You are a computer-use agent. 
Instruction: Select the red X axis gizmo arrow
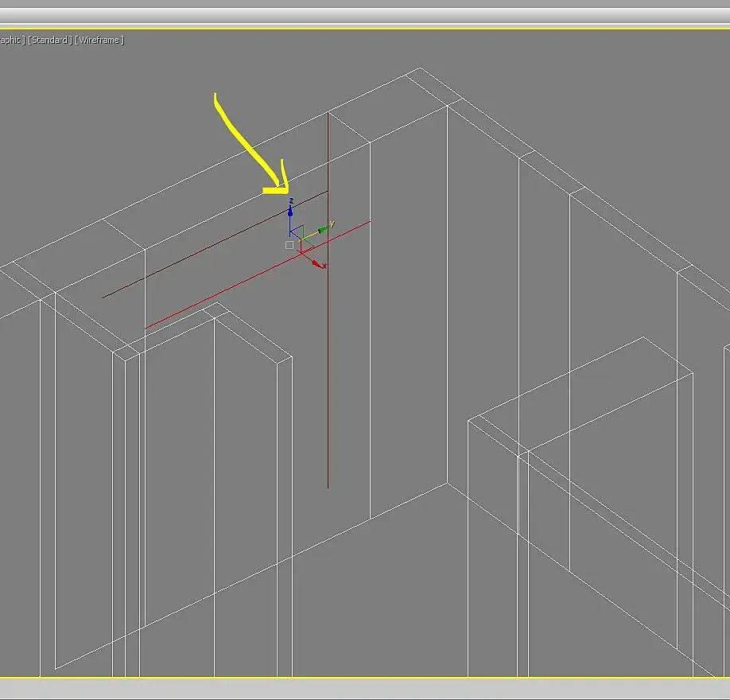(x=318, y=264)
